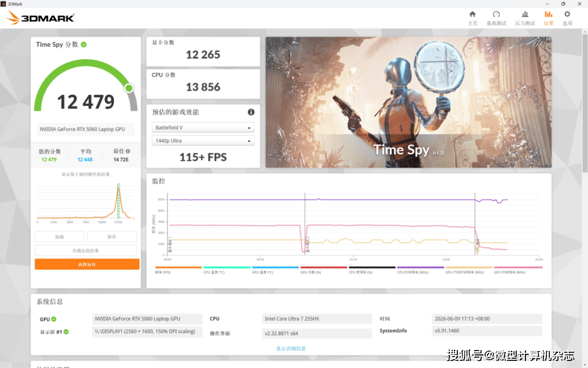Screen dimensions: 588x368
Task: Toggle the GPU 内存时钟频率 yellow legend swatch
Action: tap(468, 267)
